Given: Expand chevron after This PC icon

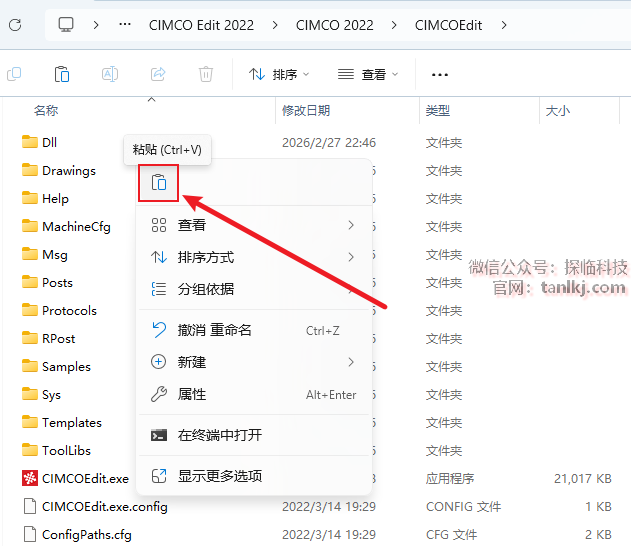Looking at the screenshot, I should point(96,25).
